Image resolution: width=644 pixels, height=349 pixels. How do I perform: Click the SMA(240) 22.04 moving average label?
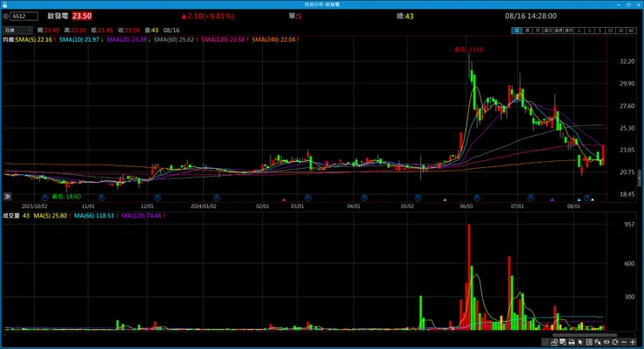point(275,39)
